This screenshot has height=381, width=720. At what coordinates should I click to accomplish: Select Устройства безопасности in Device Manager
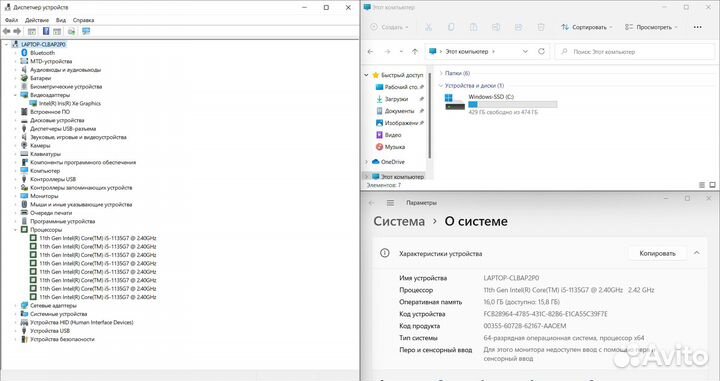point(62,339)
